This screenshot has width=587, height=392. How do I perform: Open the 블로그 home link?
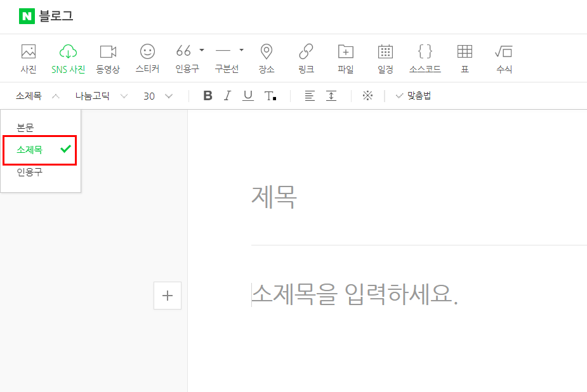click(x=56, y=16)
